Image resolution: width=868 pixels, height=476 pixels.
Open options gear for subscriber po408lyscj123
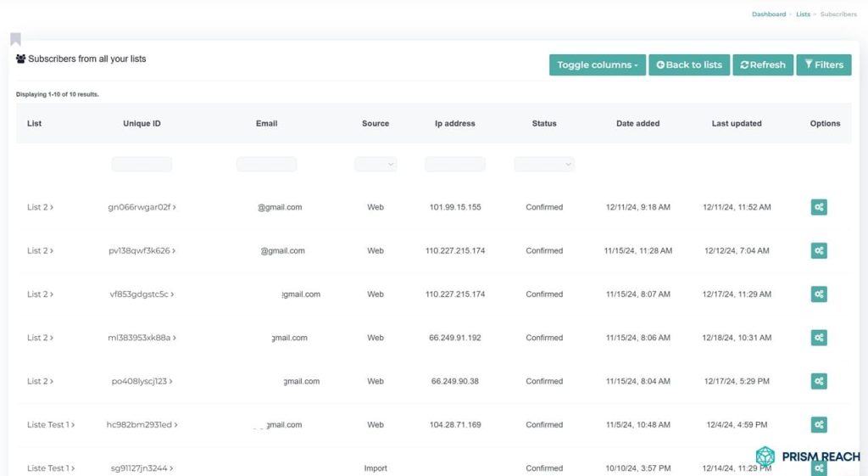818,381
